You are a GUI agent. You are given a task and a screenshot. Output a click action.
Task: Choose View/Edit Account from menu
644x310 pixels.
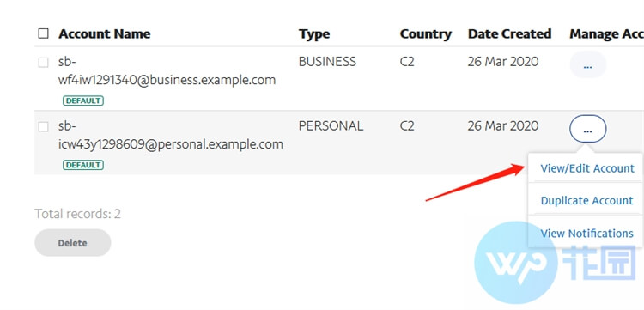587,168
